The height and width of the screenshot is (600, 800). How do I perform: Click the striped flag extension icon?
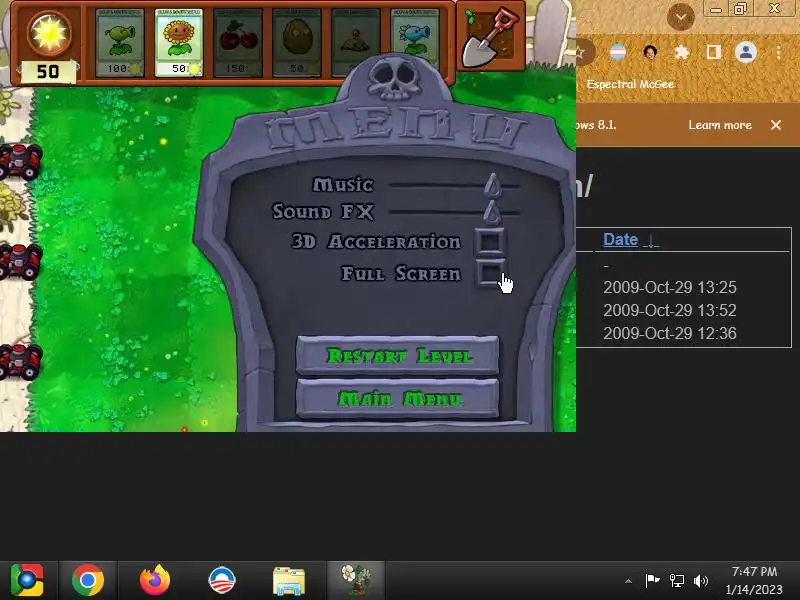click(x=618, y=52)
